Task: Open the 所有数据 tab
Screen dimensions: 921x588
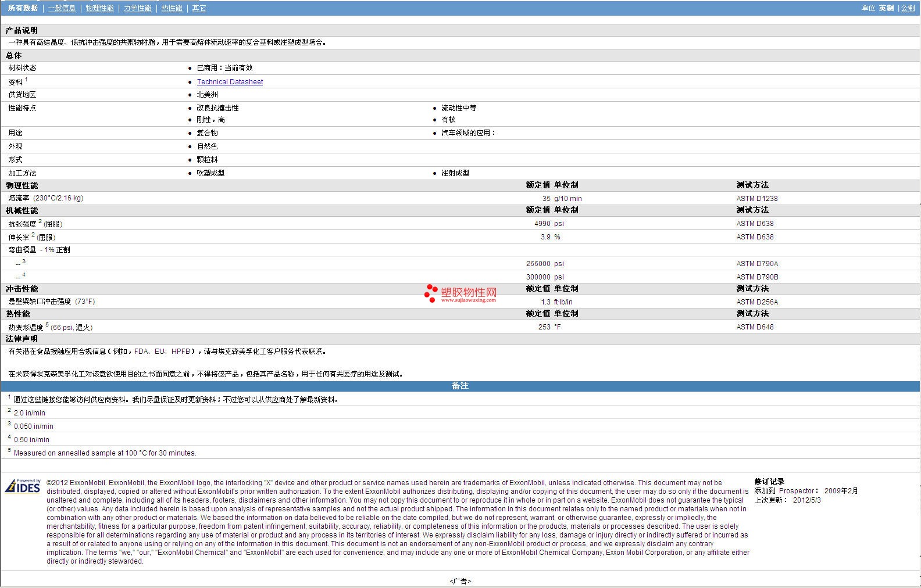Action: point(23,8)
